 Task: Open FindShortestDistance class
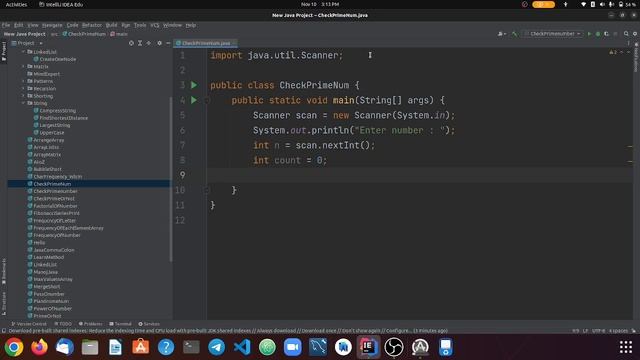click(61, 118)
